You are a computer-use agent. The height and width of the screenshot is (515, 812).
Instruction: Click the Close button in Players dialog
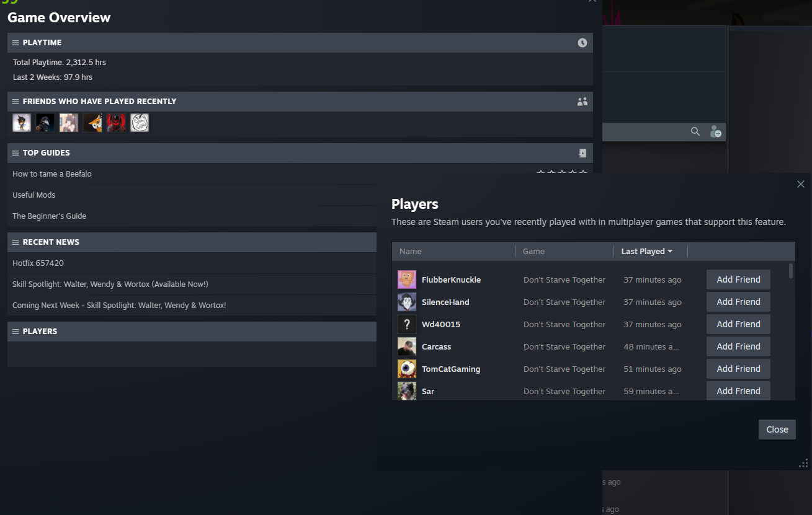click(x=777, y=429)
